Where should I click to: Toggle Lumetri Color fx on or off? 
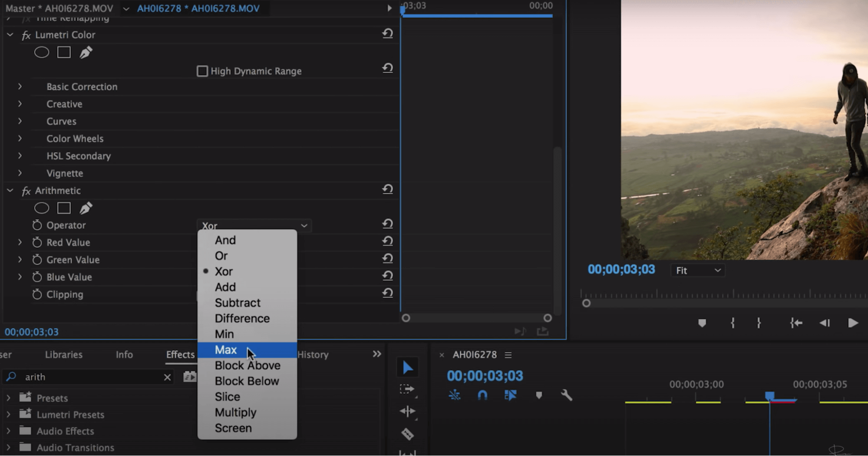26,35
